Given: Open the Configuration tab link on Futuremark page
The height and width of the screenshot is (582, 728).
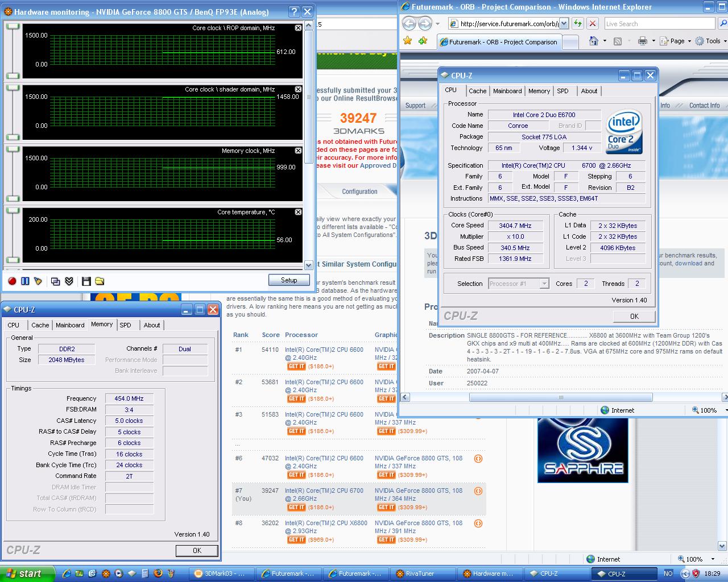Looking at the screenshot, I should (359, 192).
